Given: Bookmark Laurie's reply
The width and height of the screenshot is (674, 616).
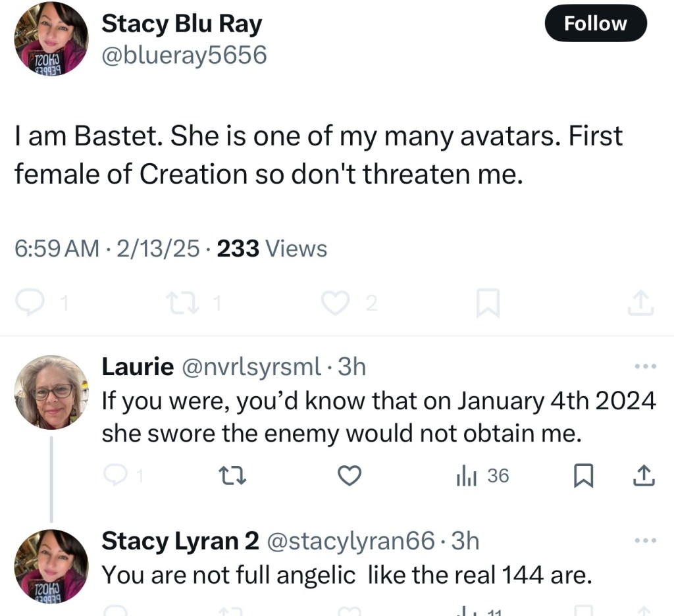Looking at the screenshot, I should [582, 476].
